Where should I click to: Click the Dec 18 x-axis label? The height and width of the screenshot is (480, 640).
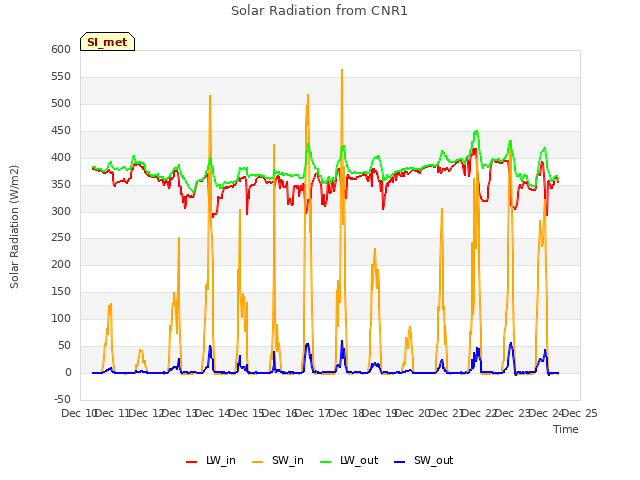tap(346, 413)
